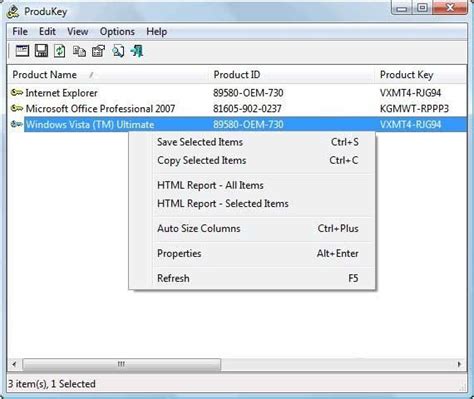Click the Windows Vista (TM) Ultimate row
The height and width of the screenshot is (399, 474).
238,124
